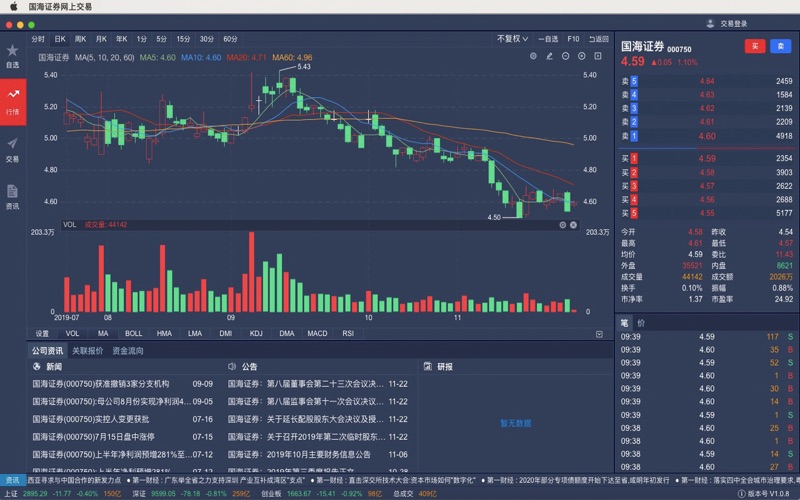Open the 公司资讯 tab
Viewport: 800px width, 500px height.
47,351
